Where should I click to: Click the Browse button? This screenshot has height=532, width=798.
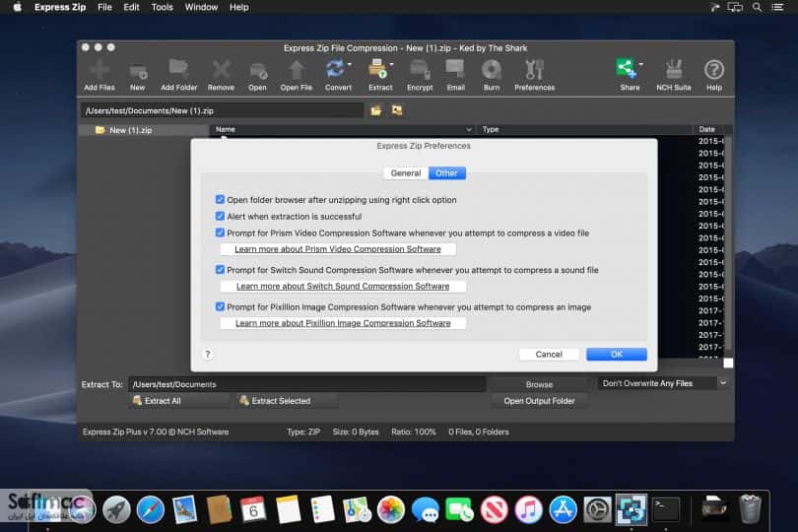pos(539,384)
